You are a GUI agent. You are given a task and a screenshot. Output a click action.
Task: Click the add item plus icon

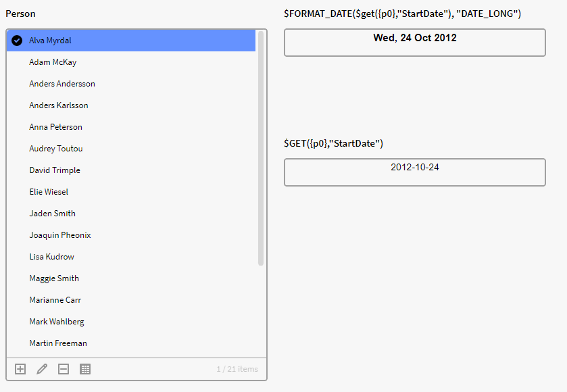pos(20,369)
